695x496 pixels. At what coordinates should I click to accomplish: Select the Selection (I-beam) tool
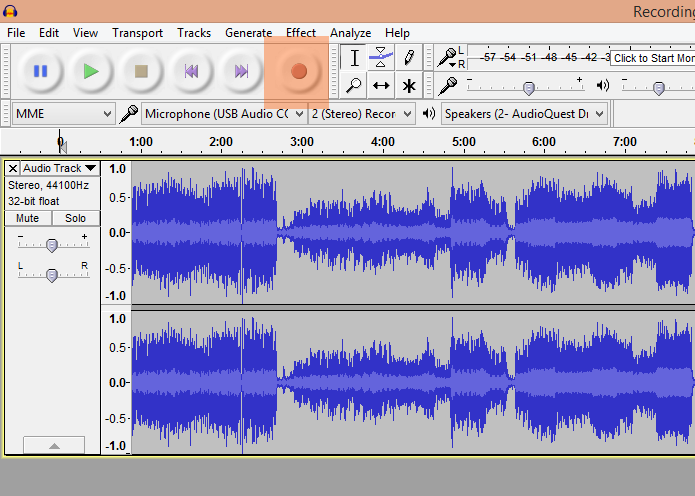coord(354,58)
